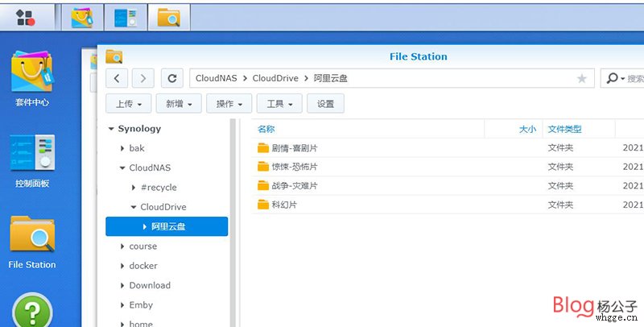Select Emby in the folder tree

[141, 304]
